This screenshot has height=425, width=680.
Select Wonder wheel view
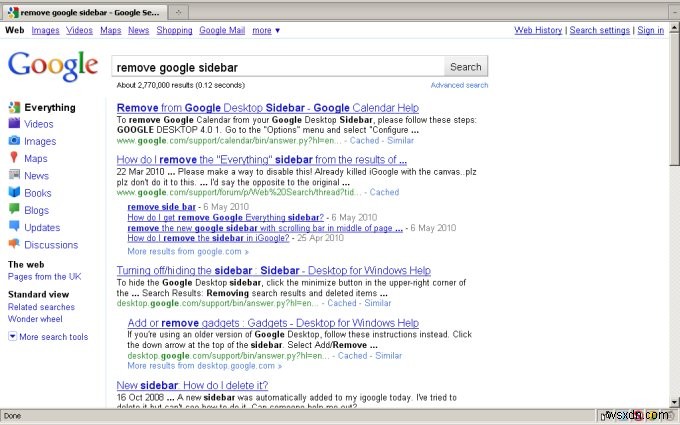pos(35,319)
